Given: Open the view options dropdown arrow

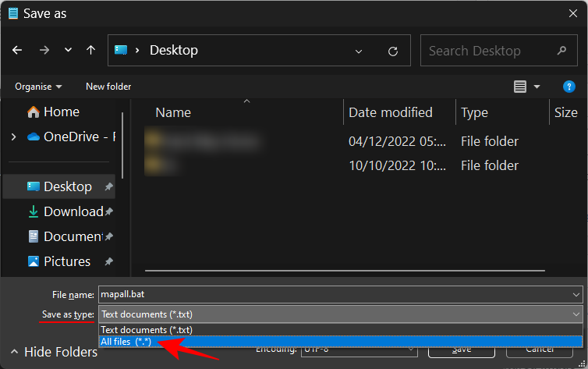Looking at the screenshot, I should [537, 87].
